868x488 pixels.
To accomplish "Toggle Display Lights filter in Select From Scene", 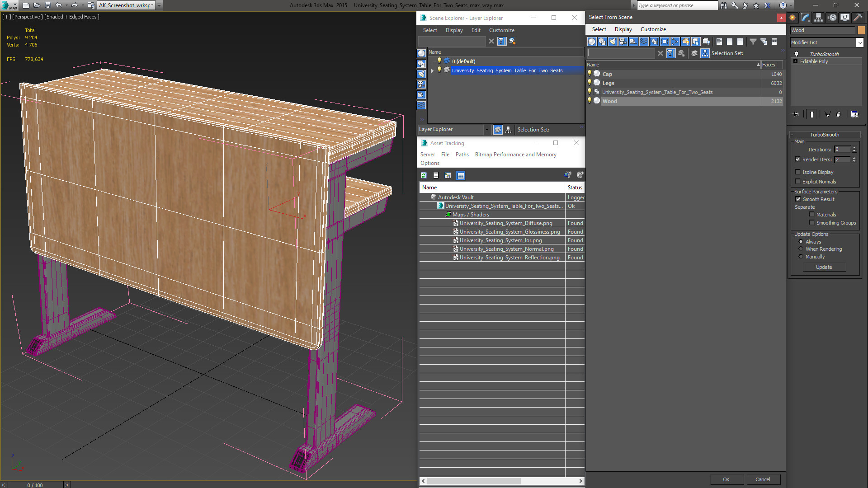I will [613, 42].
